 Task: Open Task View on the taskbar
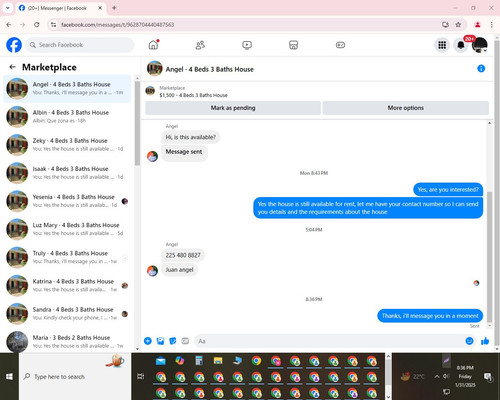coord(141,377)
